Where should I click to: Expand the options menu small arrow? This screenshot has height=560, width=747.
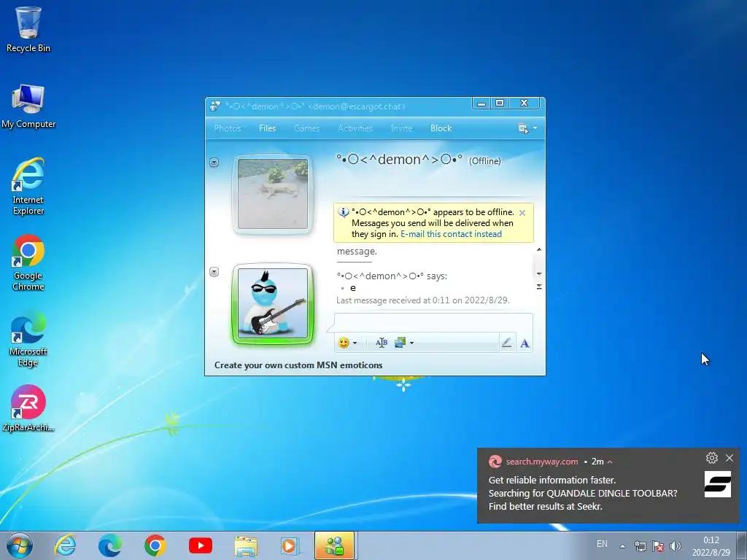click(x=535, y=128)
